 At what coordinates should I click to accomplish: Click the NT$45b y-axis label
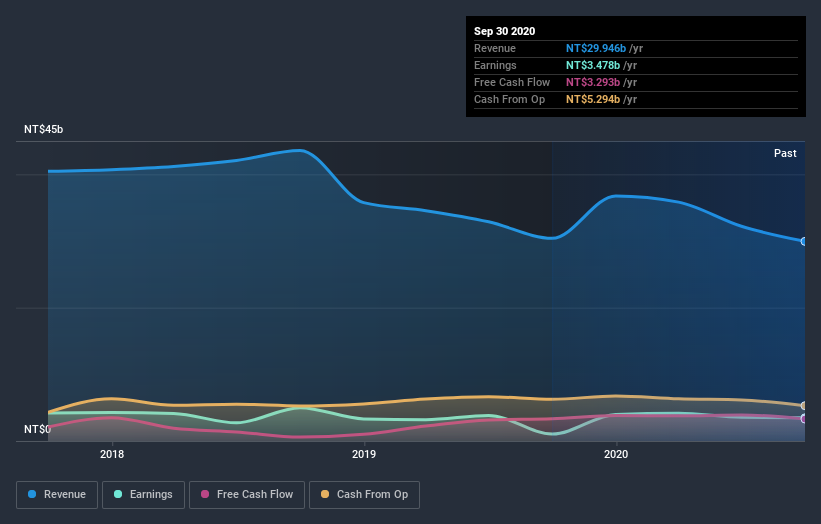point(43,129)
